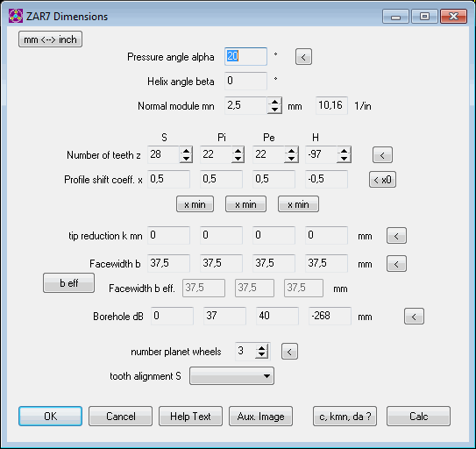
Task: Click the '<' button next to Pressure angle alpha
Action: 303,57
